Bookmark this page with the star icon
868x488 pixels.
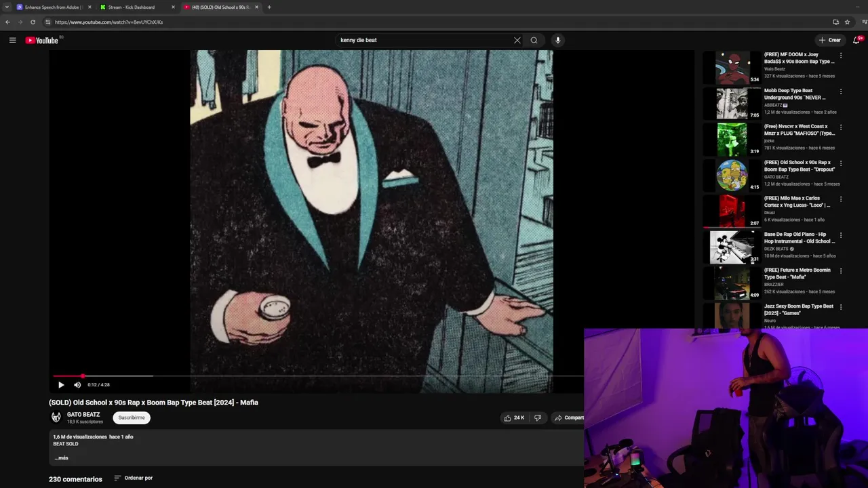tap(847, 22)
